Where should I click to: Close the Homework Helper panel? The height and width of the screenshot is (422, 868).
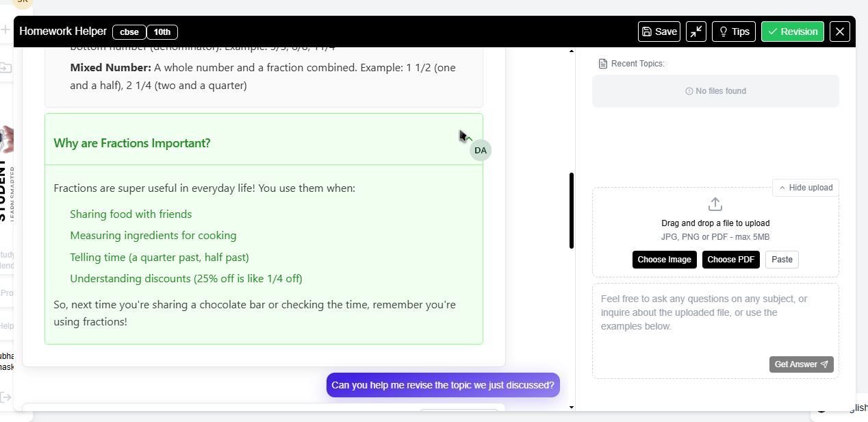[840, 32]
